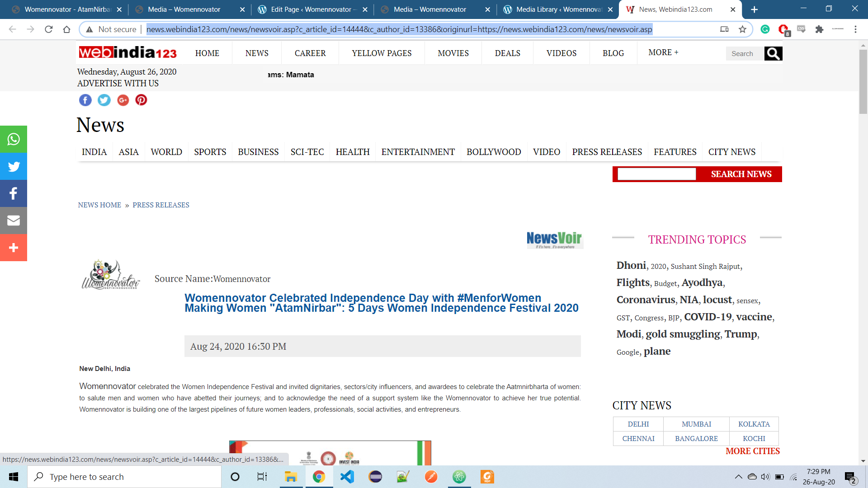
Task: Click the SEARCH NEWS button
Action: (741, 174)
